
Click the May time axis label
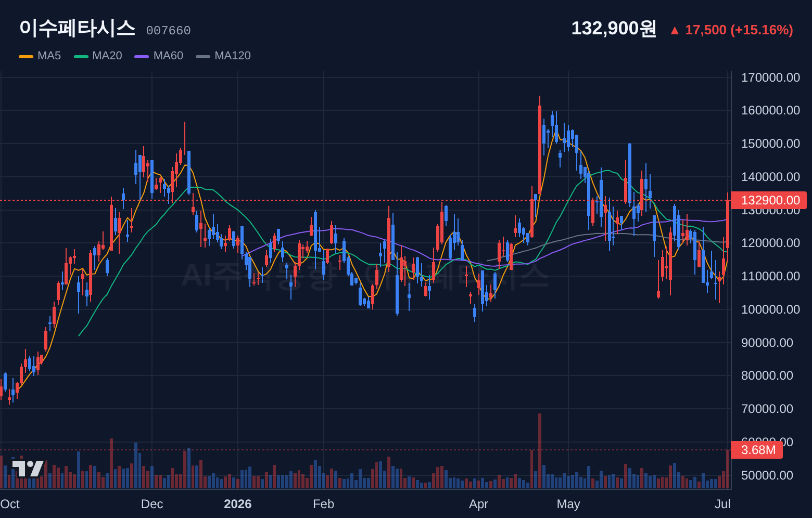(x=568, y=504)
